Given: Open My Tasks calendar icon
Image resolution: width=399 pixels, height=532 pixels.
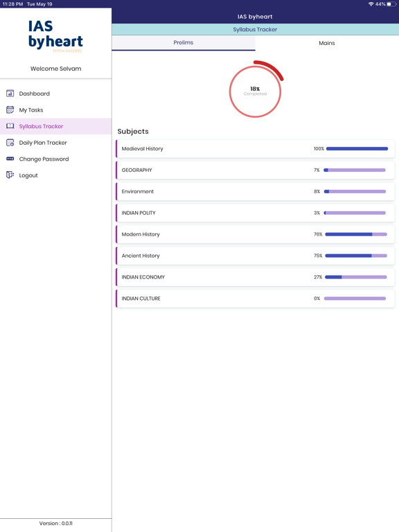Looking at the screenshot, I should click(10, 109).
